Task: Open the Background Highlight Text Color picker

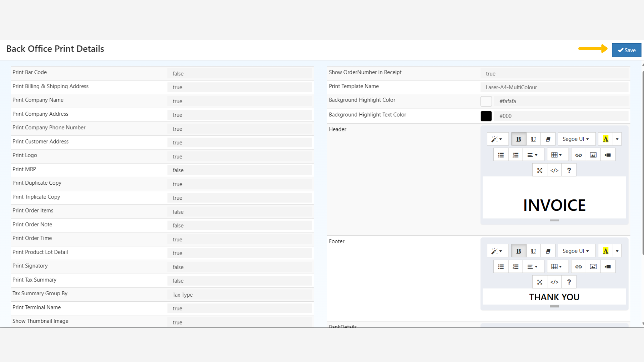Action: point(486,116)
